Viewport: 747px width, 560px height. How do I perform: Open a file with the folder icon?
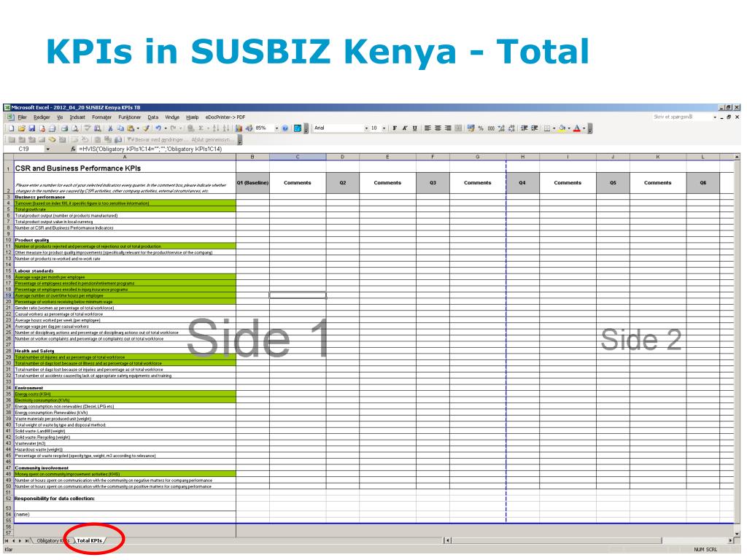22,128
